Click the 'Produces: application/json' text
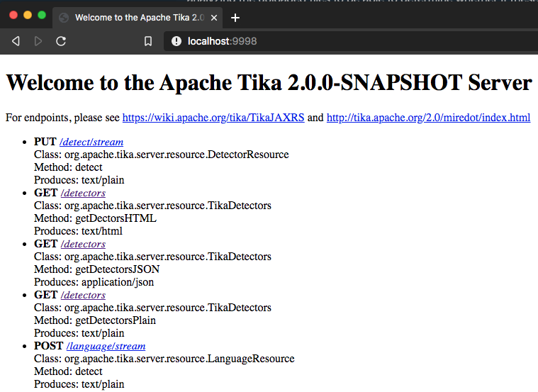538x392 pixels. click(94, 282)
